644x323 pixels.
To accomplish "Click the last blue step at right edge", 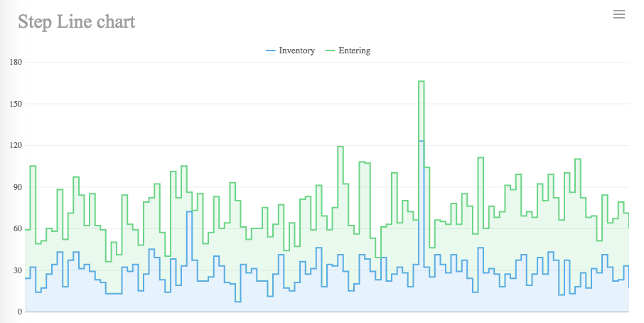I will [626, 266].
